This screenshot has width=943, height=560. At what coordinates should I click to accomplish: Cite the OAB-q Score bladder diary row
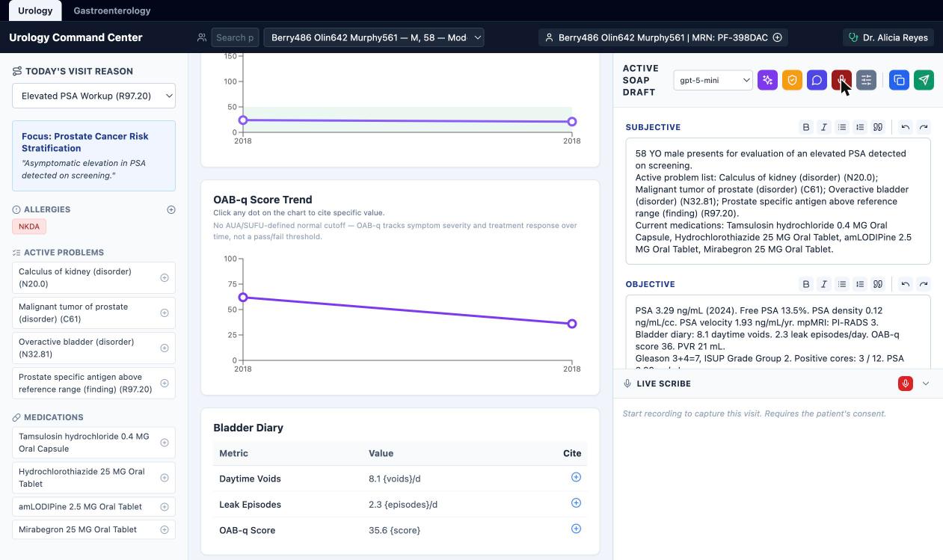point(576,529)
